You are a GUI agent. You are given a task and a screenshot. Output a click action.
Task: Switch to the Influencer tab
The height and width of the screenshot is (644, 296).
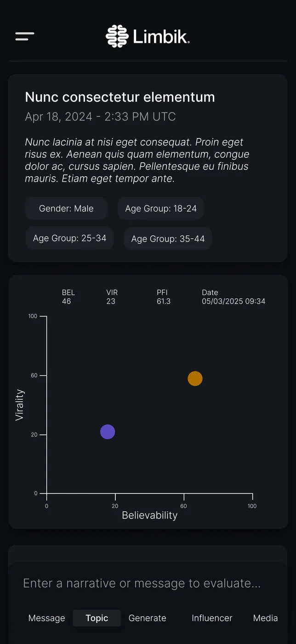(212, 618)
